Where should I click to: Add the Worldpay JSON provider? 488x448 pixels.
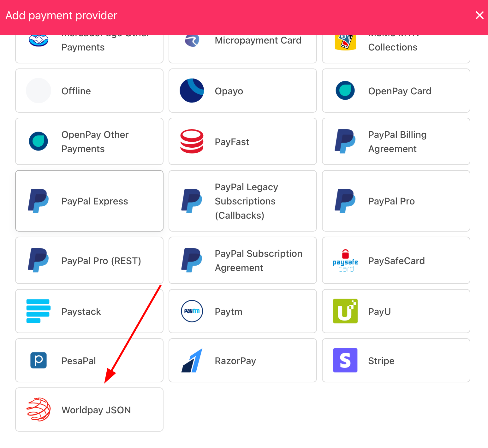(89, 410)
